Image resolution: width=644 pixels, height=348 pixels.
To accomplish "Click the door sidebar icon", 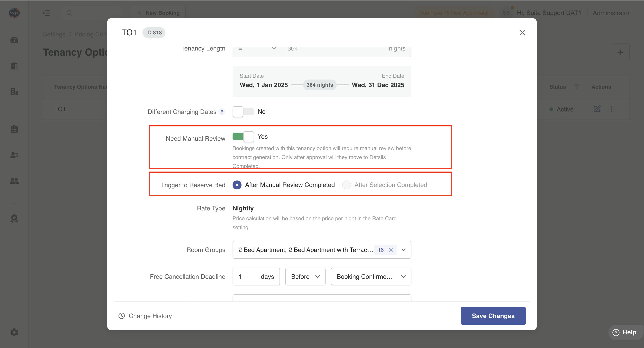I will pyautogui.click(x=14, y=66).
